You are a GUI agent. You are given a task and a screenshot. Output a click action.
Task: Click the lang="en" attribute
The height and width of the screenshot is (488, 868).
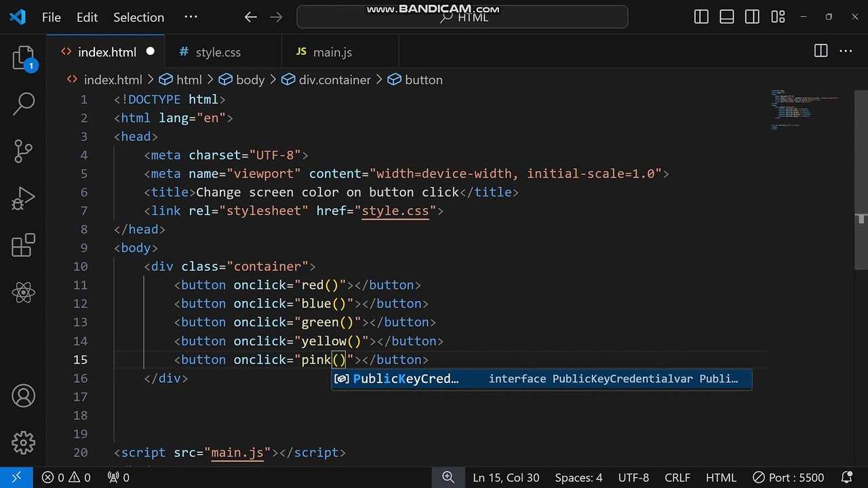tap(193, 118)
